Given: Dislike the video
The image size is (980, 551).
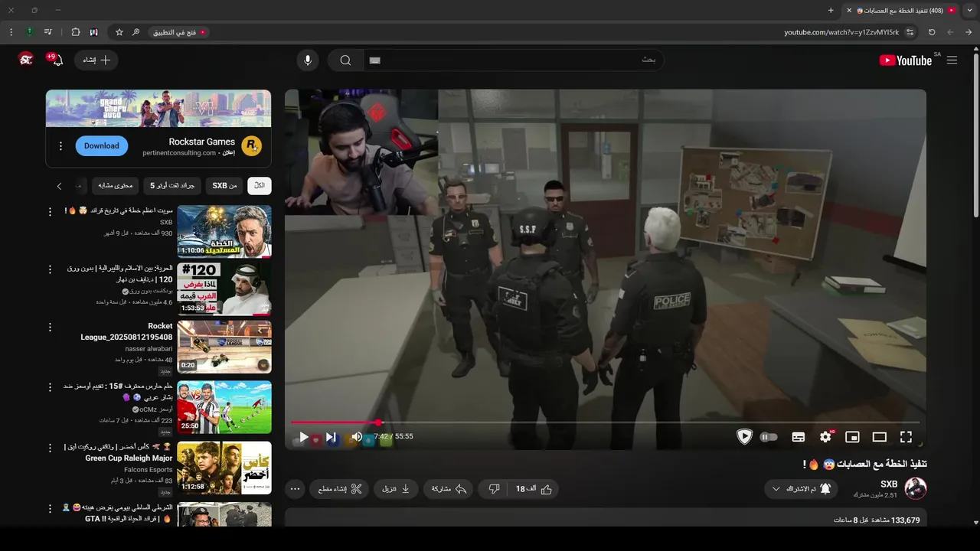Looking at the screenshot, I should tap(494, 489).
